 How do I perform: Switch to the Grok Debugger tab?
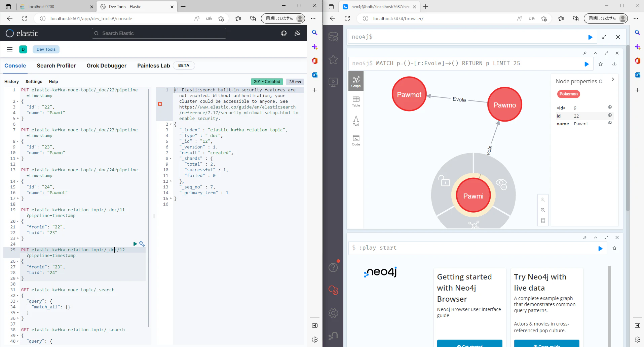(107, 66)
